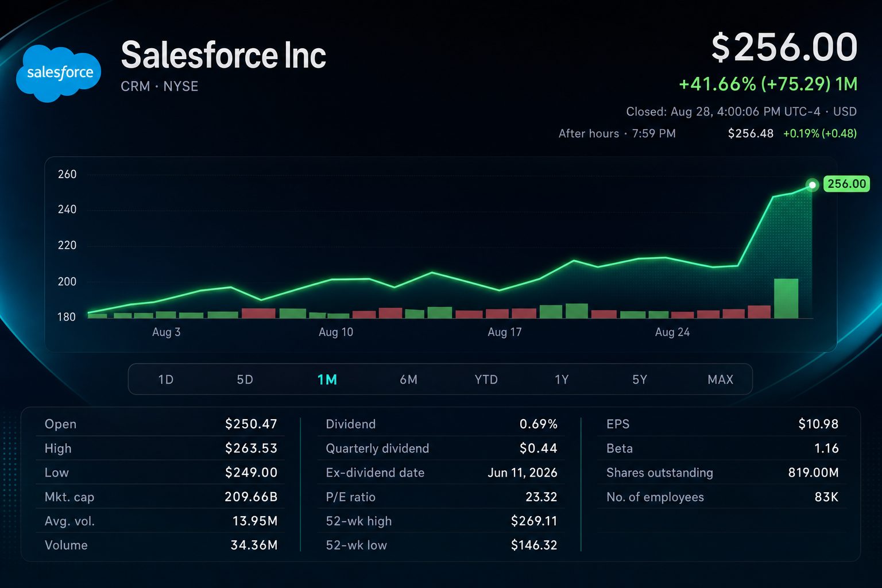Show the MAX range chart

[721, 380]
